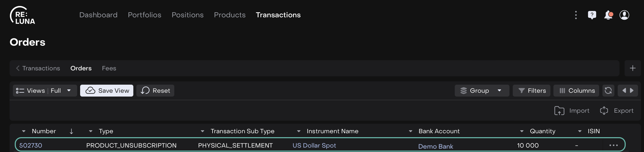Open row actions for order 502730

pos(614,145)
